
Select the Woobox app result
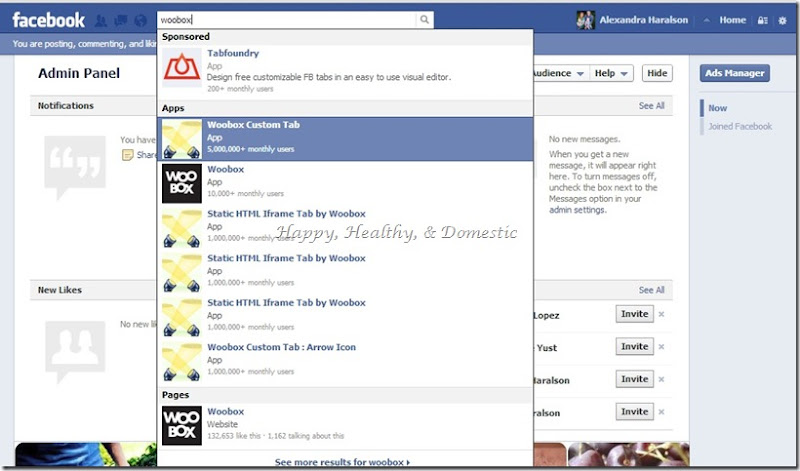point(345,184)
